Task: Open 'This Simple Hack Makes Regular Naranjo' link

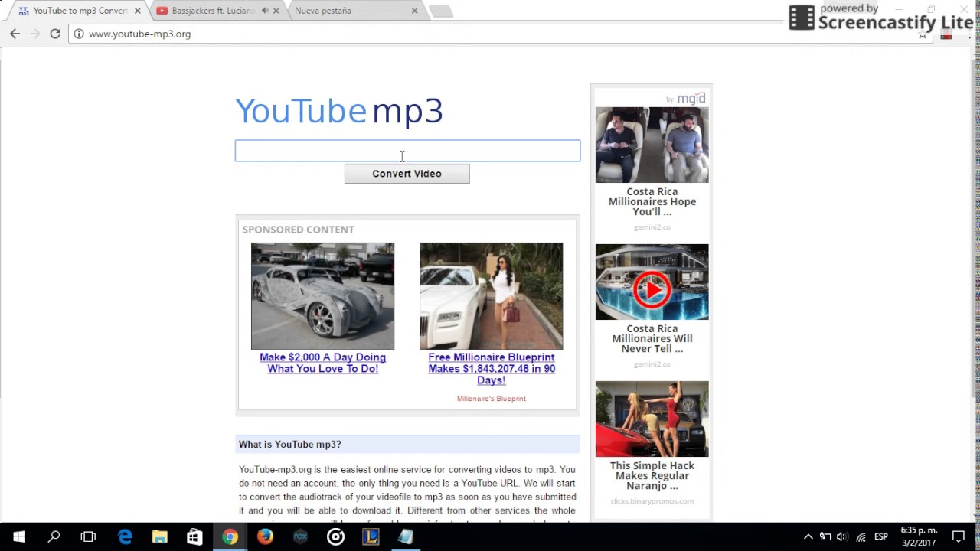Action: click(652, 475)
